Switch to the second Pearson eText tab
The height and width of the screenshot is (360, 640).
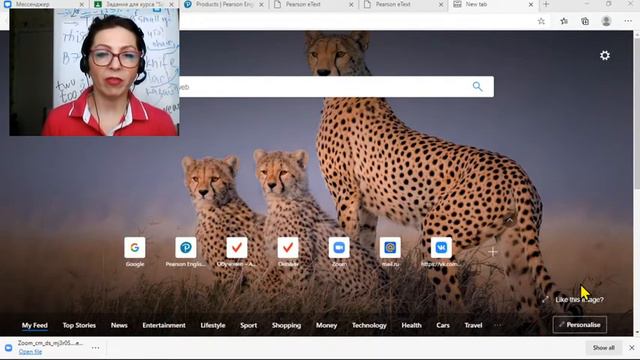(x=403, y=4)
